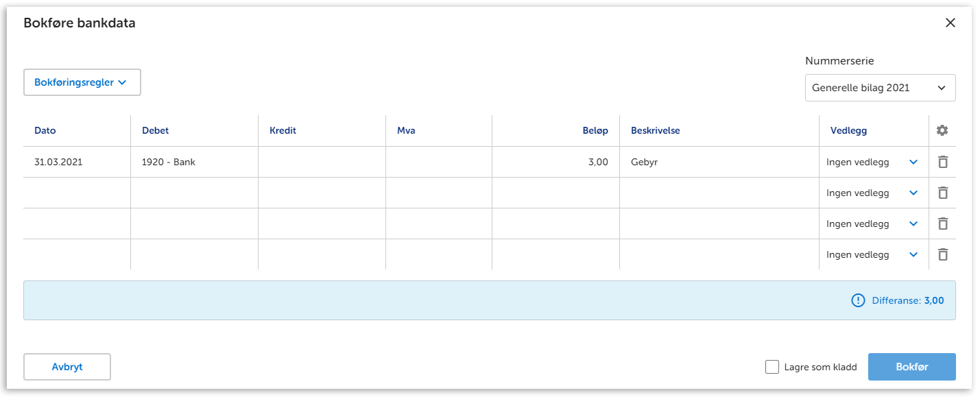Select the 31.03.2021 date cell
980x397 pixels.
coord(77,163)
